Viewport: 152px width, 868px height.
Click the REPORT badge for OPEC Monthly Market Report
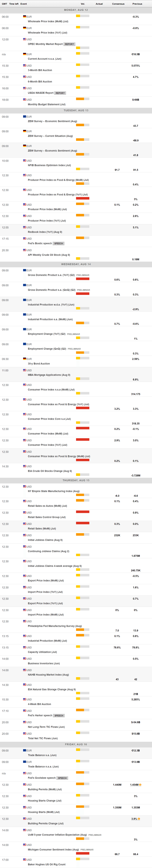69,44
